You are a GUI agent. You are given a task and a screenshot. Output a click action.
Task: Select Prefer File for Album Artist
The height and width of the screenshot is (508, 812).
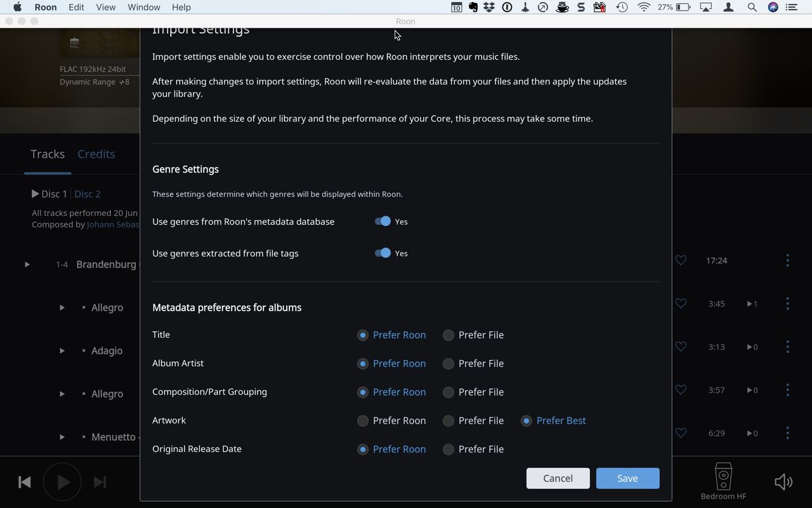(x=473, y=364)
